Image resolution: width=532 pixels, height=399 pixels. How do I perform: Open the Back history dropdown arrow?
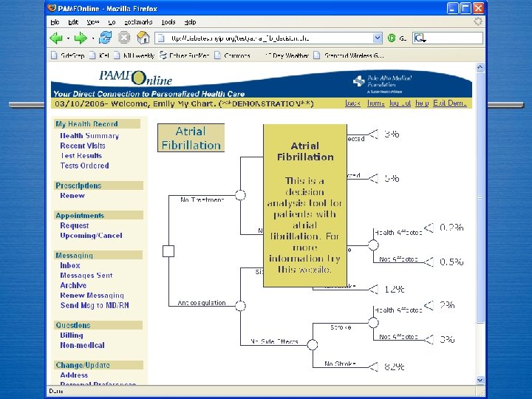pyautogui.click(x=68, y=38)
